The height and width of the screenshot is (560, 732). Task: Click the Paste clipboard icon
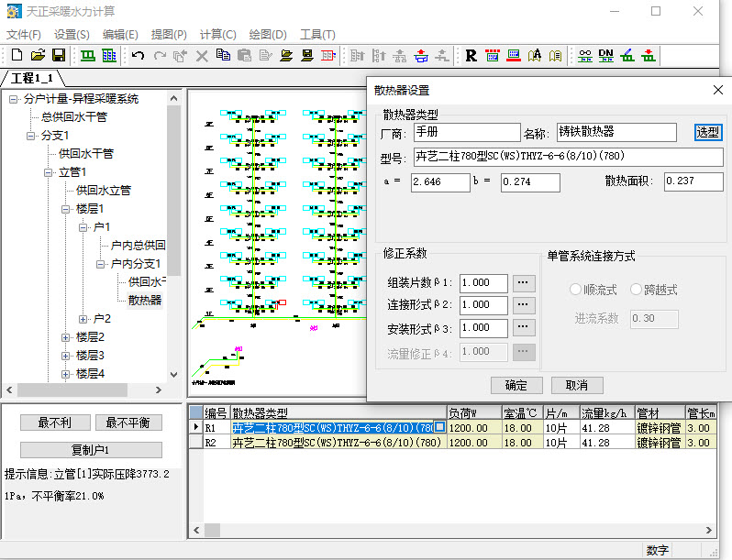pyautogui.click(x=244, y=56)
